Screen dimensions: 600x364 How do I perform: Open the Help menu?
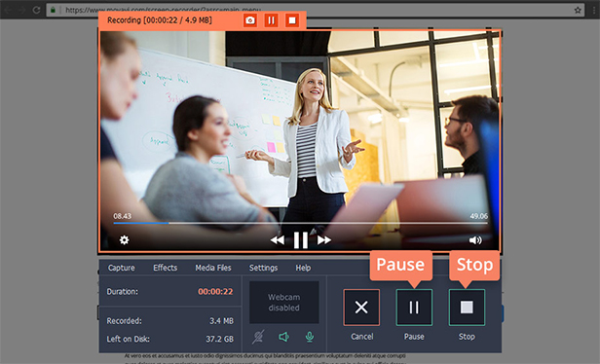303,268
